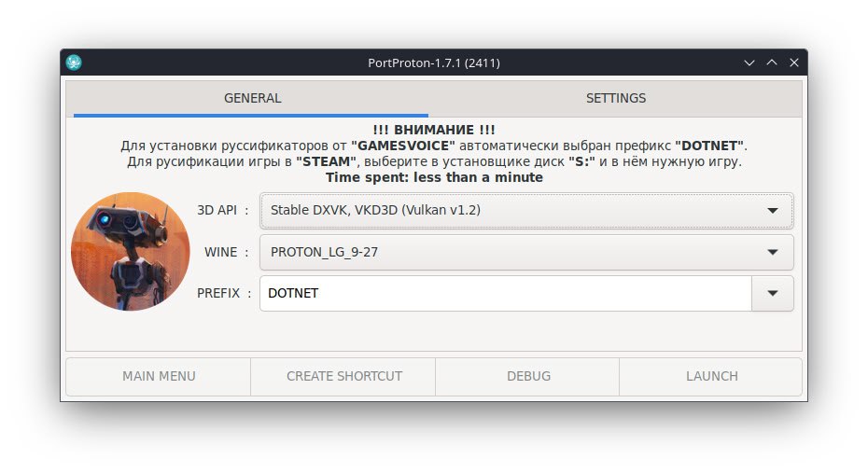This screenshot has height=473, width=868.
Task: Click the "!!! ВНИМАНИЕ !!!" warning heading
Action: click(434, 130)
